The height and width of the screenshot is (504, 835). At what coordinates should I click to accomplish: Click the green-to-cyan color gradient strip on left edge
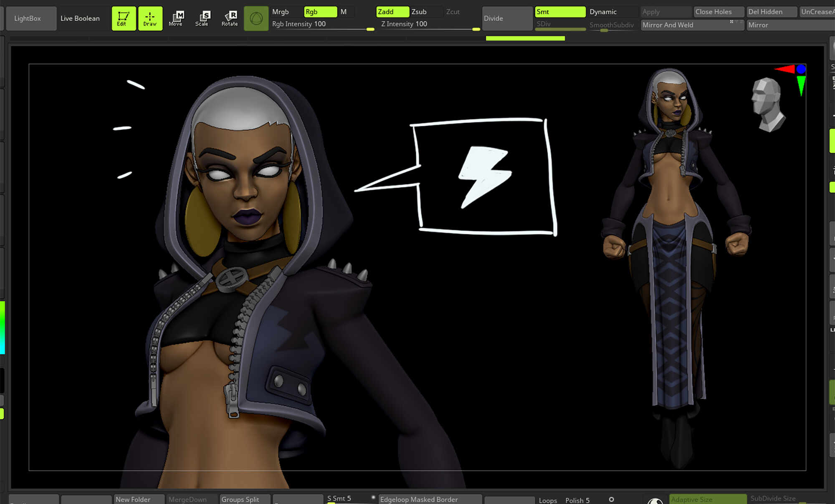[3, 328]
